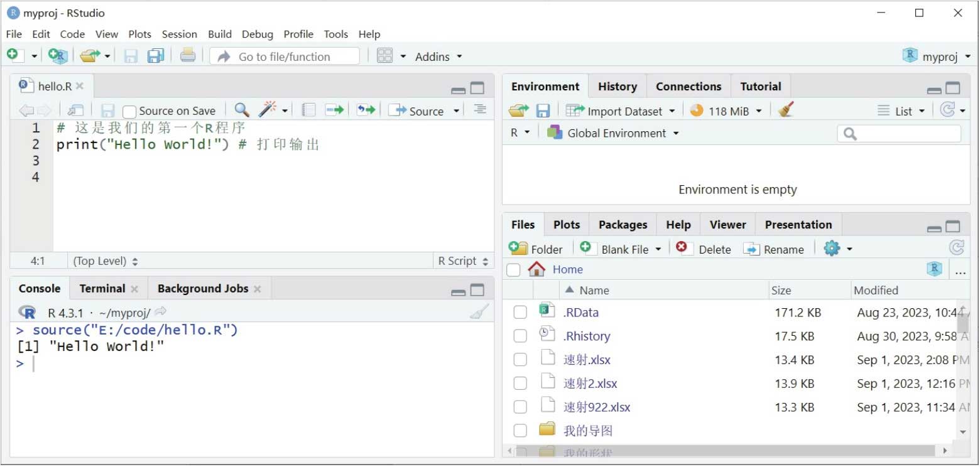The width and height of the screenshot is (980, 467).
Task: Click the Run current line icon
Action: click(334, 110)
